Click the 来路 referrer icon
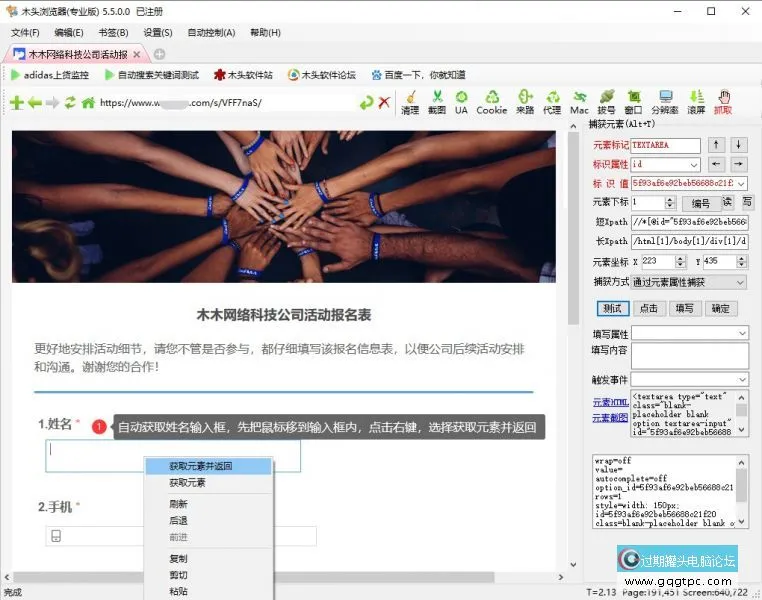Screen dimensions: 762x600 [x=525, y=103]
